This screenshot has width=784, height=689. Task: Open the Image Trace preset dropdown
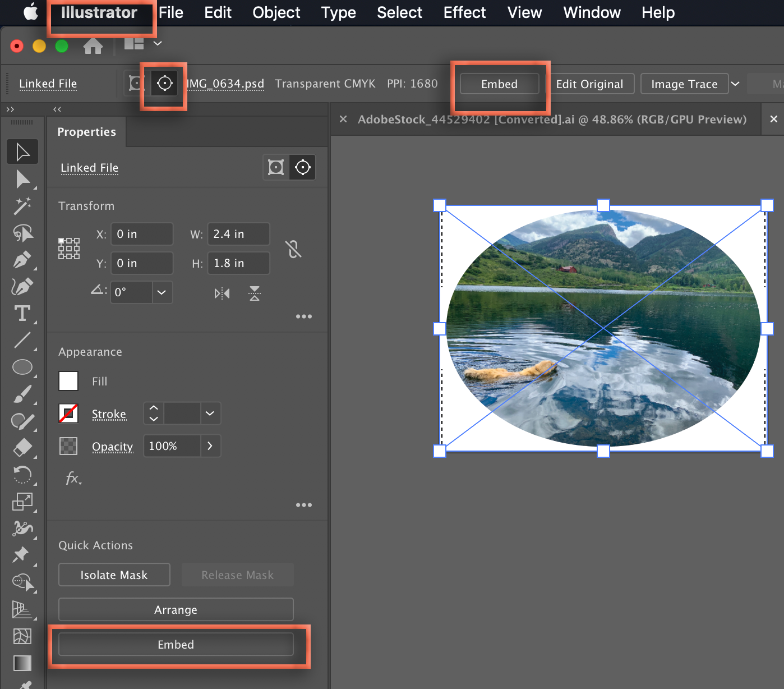tap(735, 84)
